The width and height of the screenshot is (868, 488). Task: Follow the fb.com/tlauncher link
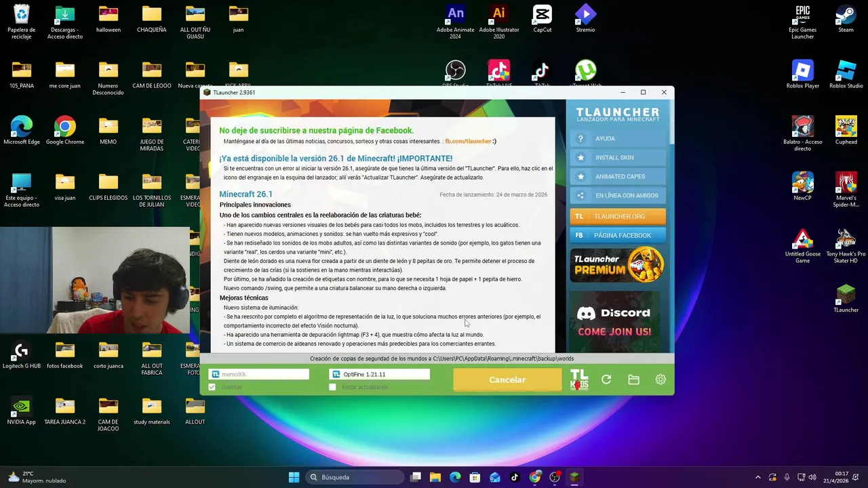(x=468, y=141)
